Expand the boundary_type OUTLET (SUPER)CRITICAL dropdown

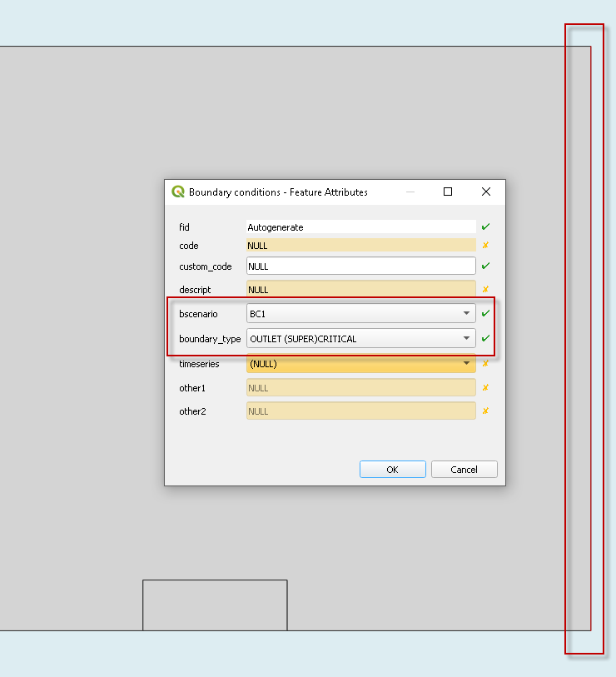pyautogui.click(x=361, y=339)
